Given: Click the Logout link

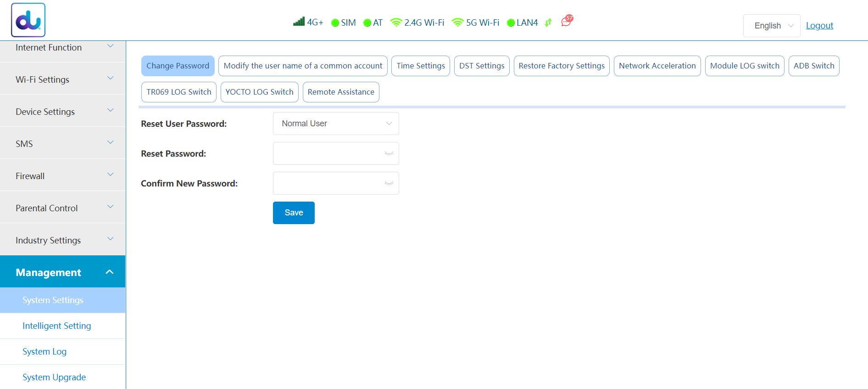Looking at the screenshot, I should click(819, 26).
